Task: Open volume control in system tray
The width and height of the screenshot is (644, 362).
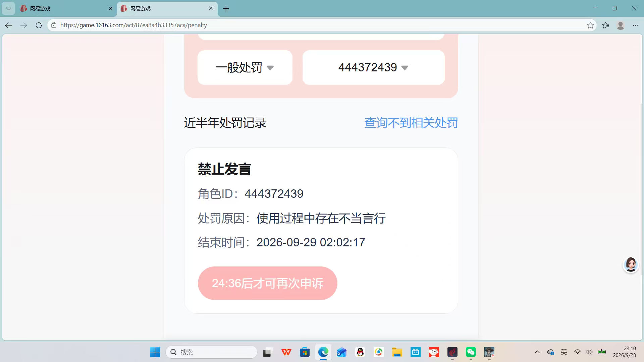Action: tap(589, 352)
